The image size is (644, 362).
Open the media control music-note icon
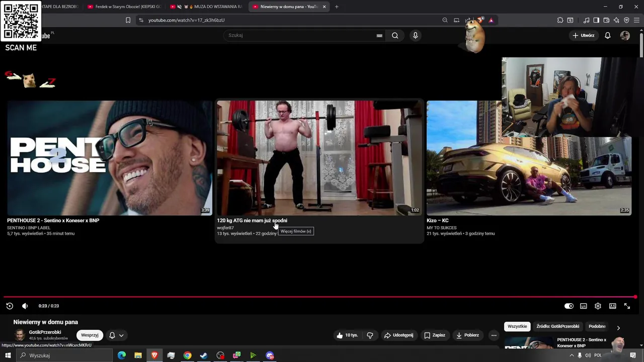[x=586, y=20]
